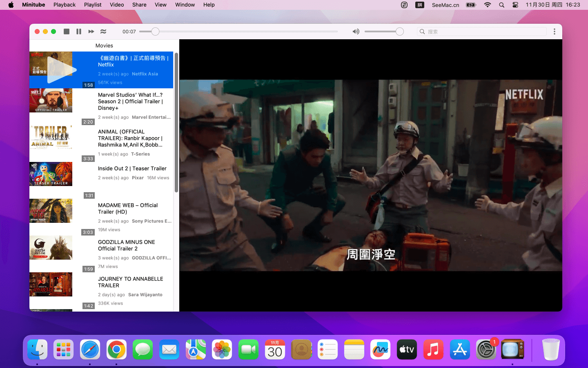Click Minitube TV icon in Dock
The width and height of the screenshot is (588, 368).
(x=512, y=350)
